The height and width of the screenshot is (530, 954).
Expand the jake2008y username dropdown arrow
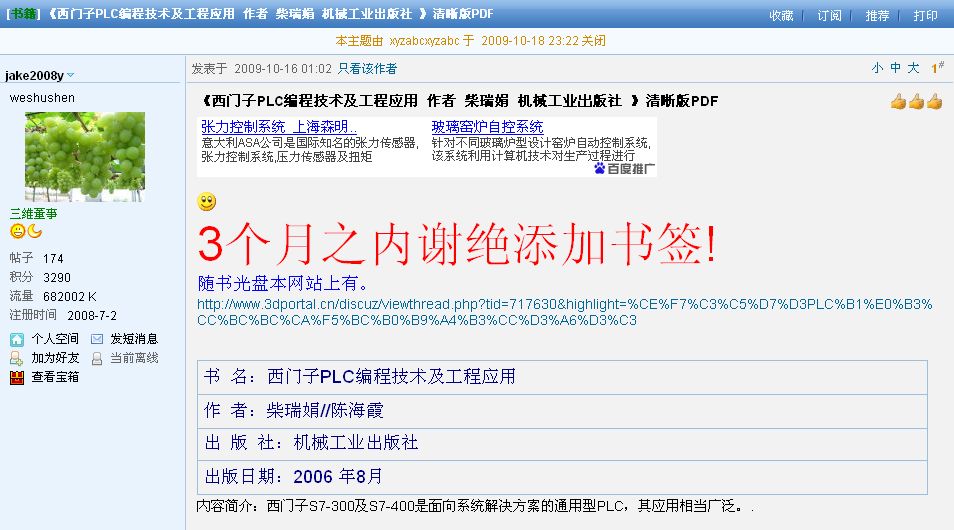[71, 75]
